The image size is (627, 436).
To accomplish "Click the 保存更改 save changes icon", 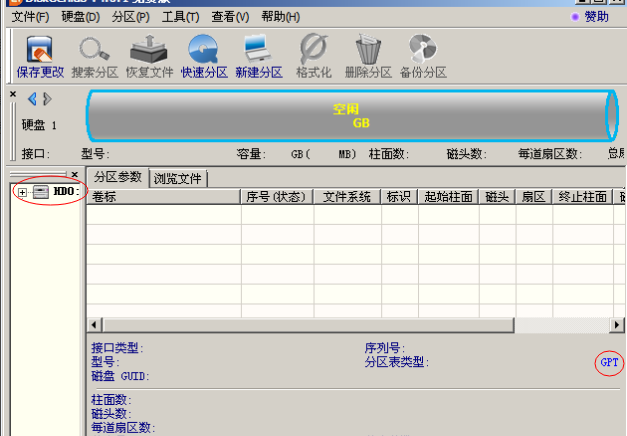I will [x=40, y=56].
